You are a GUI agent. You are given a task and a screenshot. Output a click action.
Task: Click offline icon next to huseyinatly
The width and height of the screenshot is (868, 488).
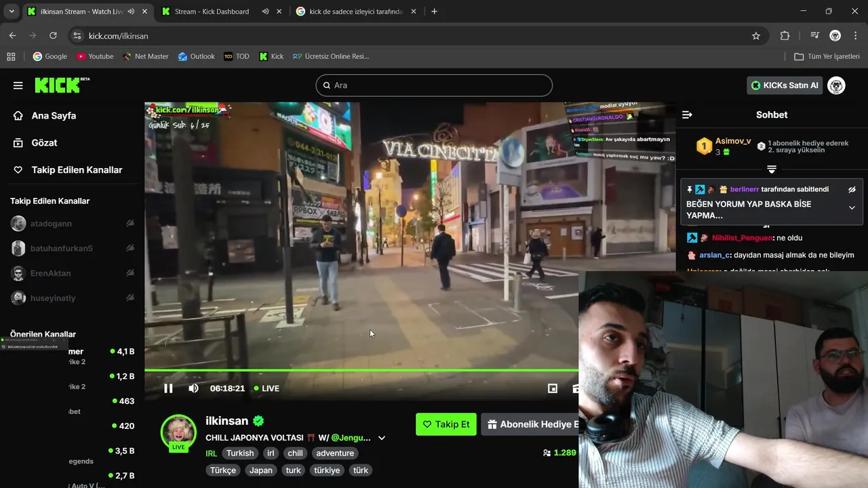coord(130,298)
